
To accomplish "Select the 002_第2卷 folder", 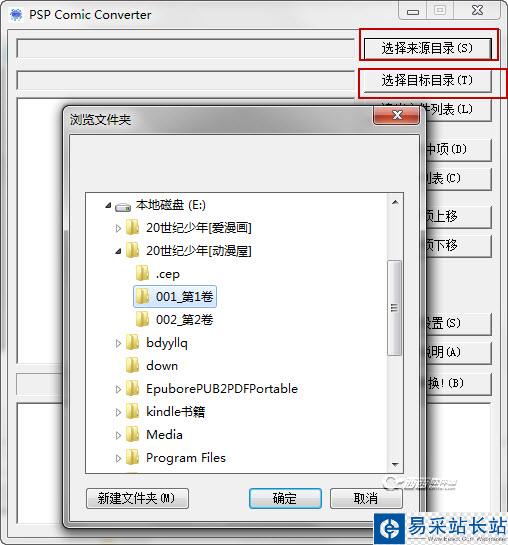I will click(174, 319).
